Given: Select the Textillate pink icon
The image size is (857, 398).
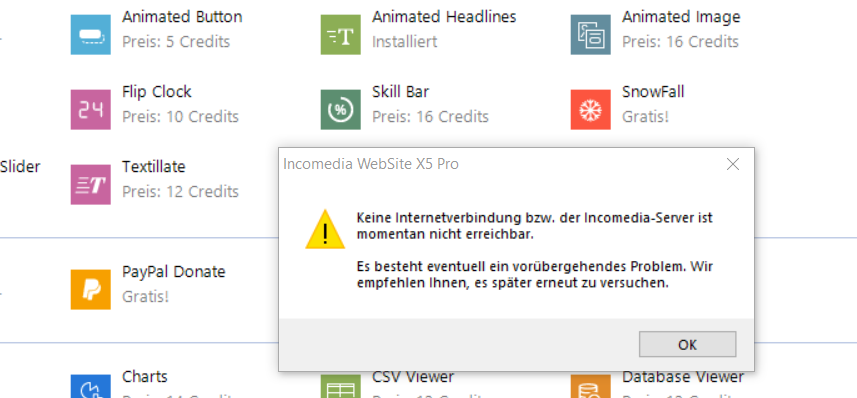Looking at the screenshot, I should click(91, 185).
